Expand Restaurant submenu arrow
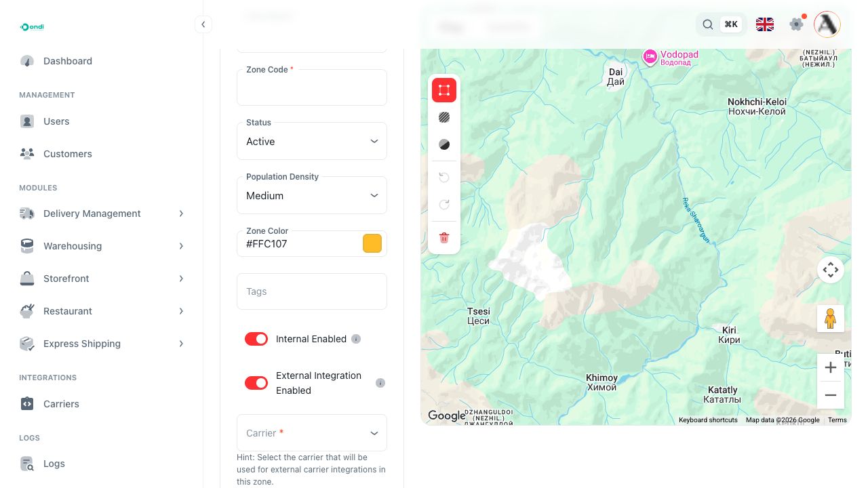This screenshot has height=488, width=868. pos(181,311)
